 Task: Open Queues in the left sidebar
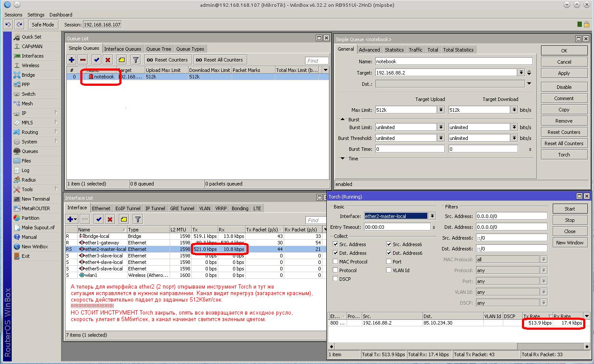tap(30, 151)
